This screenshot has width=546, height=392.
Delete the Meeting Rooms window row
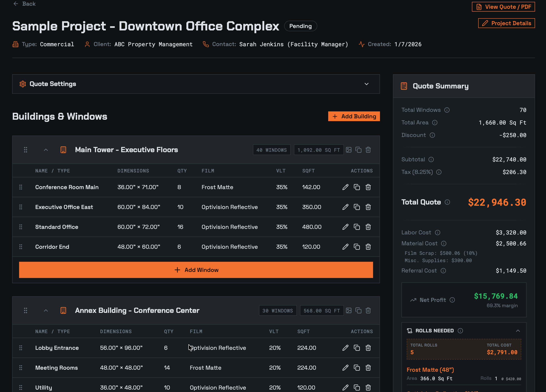tap(368, 367)
